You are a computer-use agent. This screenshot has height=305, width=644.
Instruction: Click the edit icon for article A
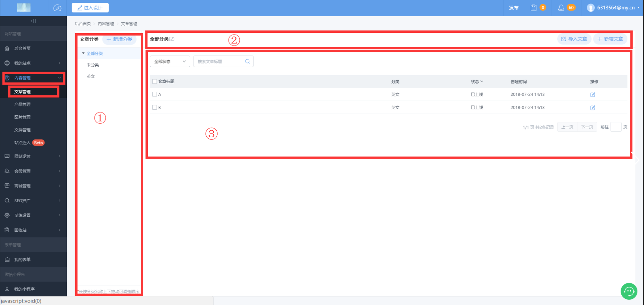[x=593, y=95]
